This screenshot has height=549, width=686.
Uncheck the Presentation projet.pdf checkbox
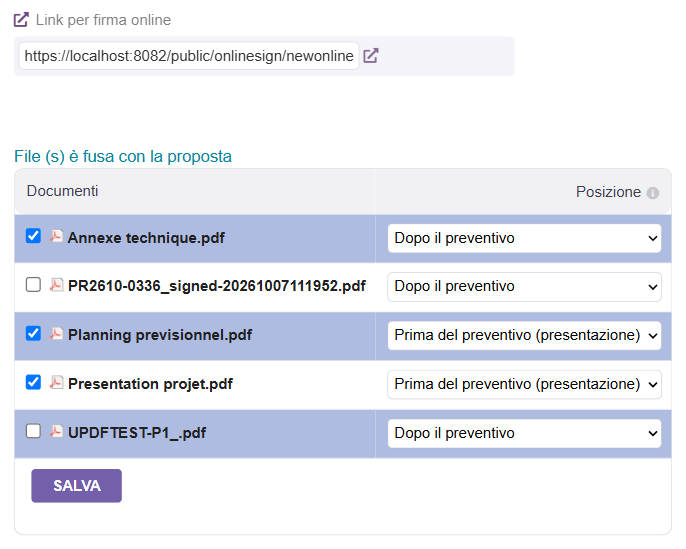tap(33, 382)
